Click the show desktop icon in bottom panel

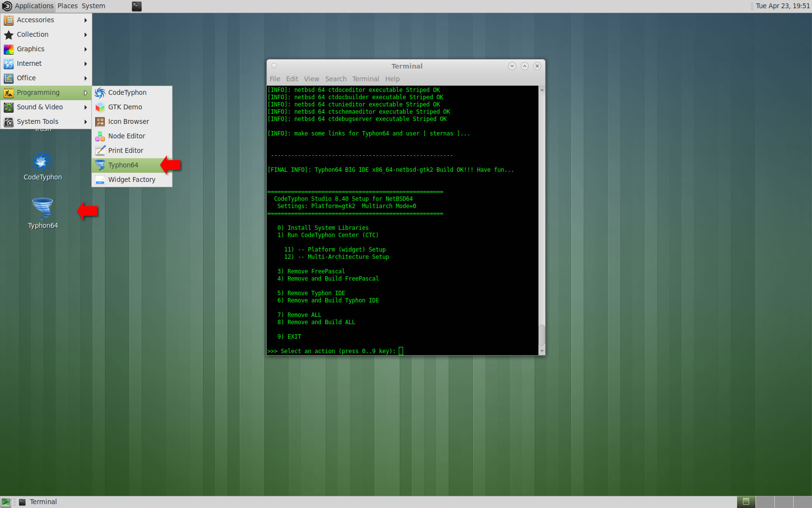(6, 502)
